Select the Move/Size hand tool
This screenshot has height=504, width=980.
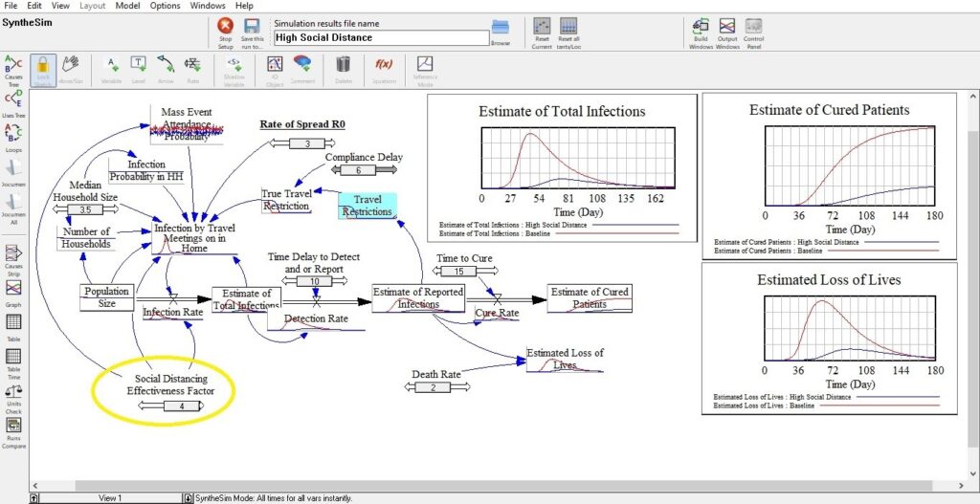point(71,64)
